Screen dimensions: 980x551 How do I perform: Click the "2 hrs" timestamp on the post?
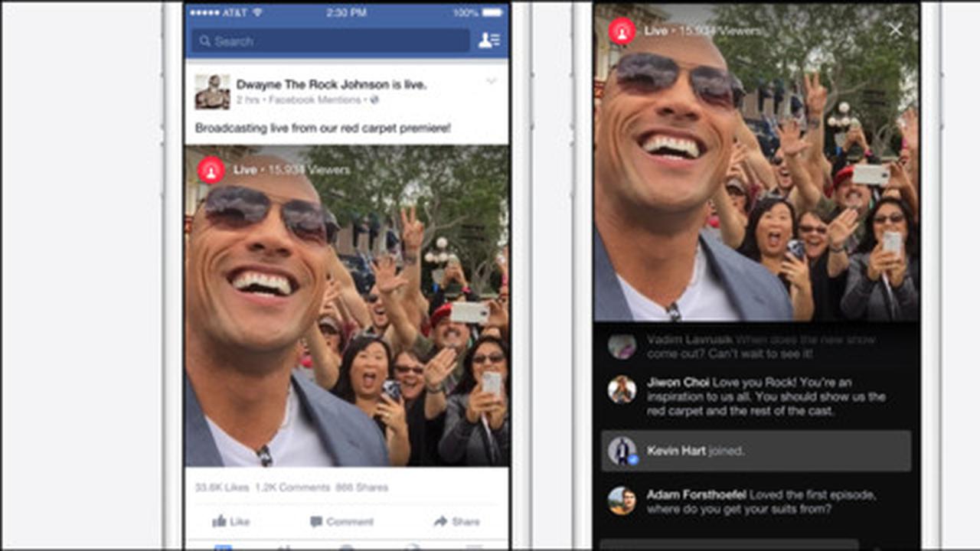click(x=247, y=99)
